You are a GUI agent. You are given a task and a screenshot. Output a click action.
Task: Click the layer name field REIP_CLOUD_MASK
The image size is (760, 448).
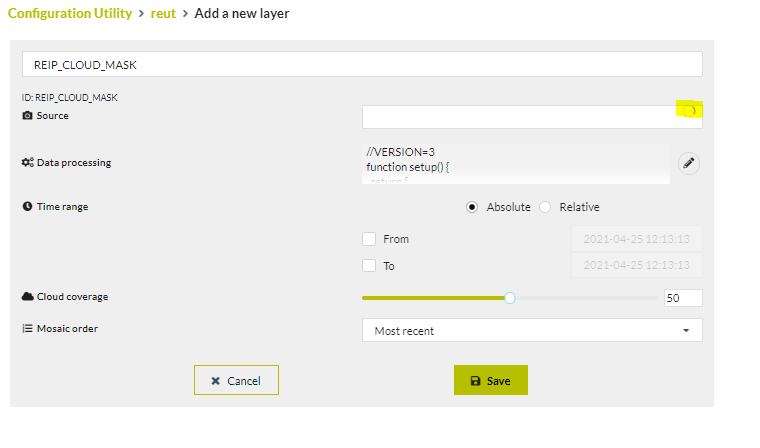(x=362, y=64)
